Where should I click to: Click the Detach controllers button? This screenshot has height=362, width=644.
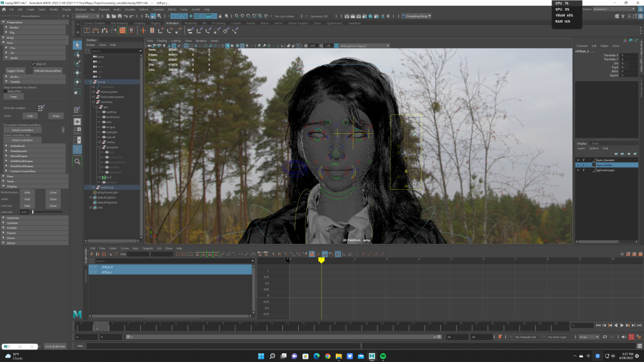pos(23,130)
